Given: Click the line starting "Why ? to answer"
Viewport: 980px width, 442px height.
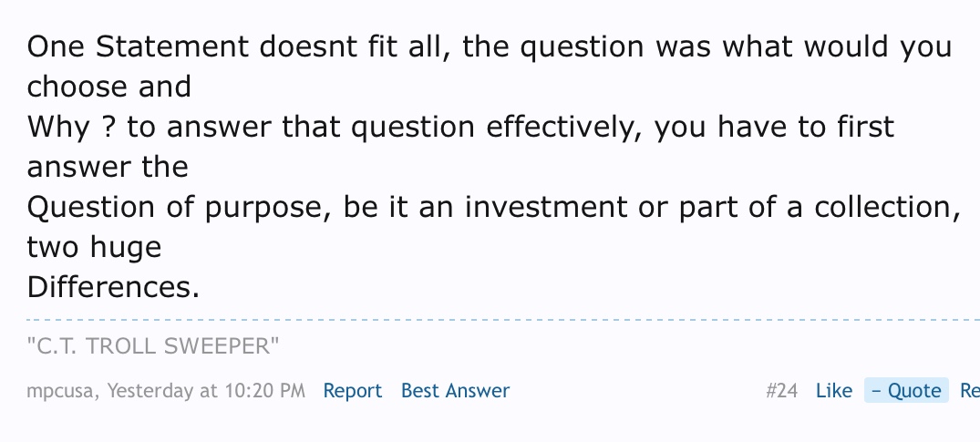Looking at the screenshot, I should pyautogui.click(x=460, y=127).
